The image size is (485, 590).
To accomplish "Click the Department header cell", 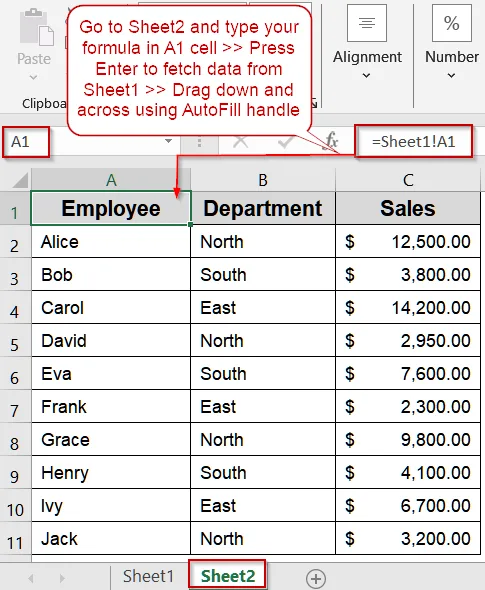I will [263, 208].
